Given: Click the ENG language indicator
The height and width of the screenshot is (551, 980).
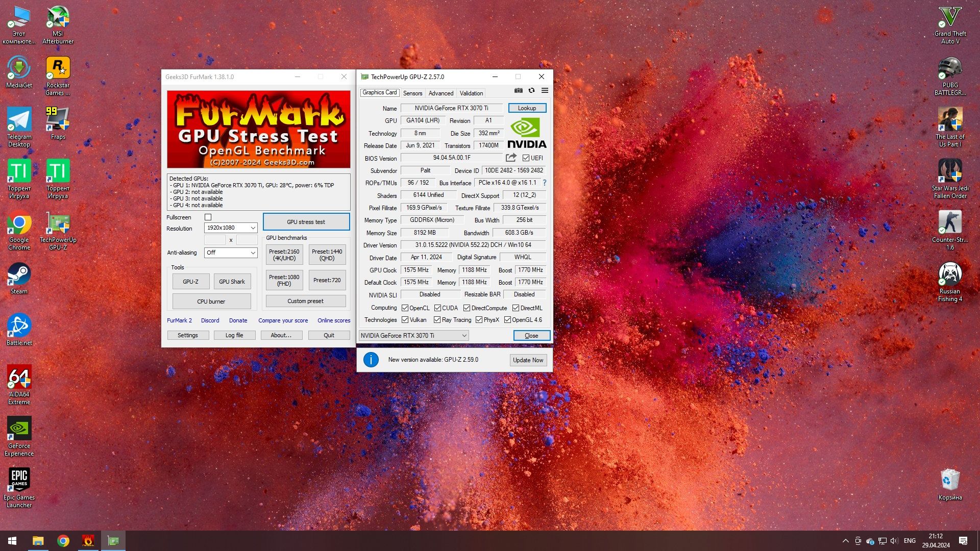Looking at the screenshot, I should (910, 541).
